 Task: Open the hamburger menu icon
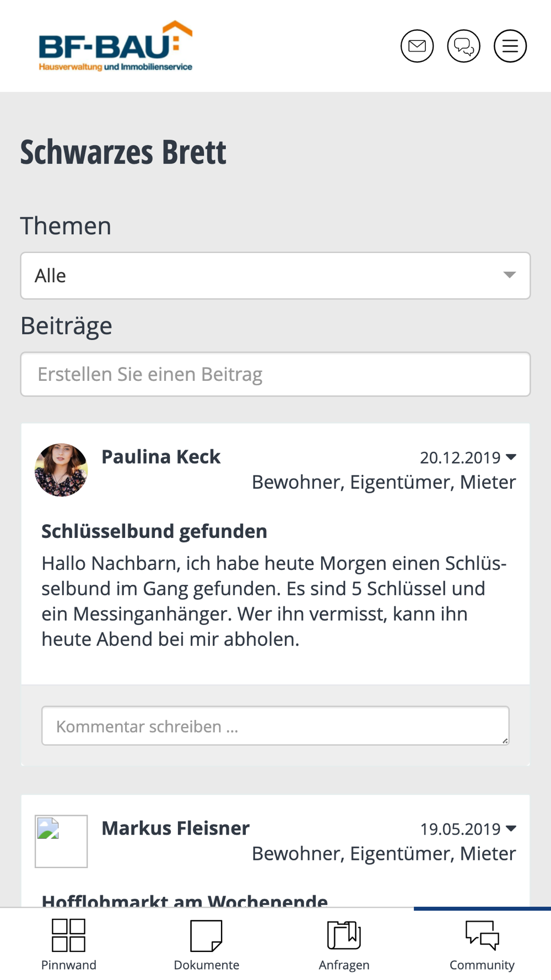pyautogui.click(x=510, y=46)
